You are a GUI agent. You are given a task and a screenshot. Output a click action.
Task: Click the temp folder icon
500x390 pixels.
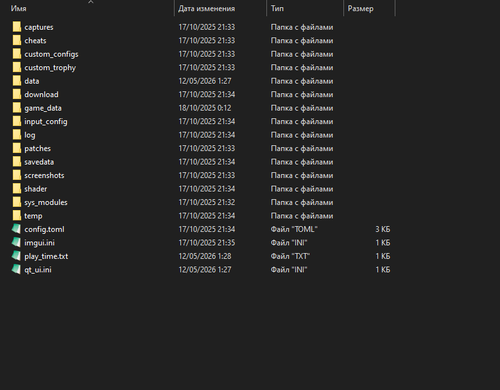[17, 216]
